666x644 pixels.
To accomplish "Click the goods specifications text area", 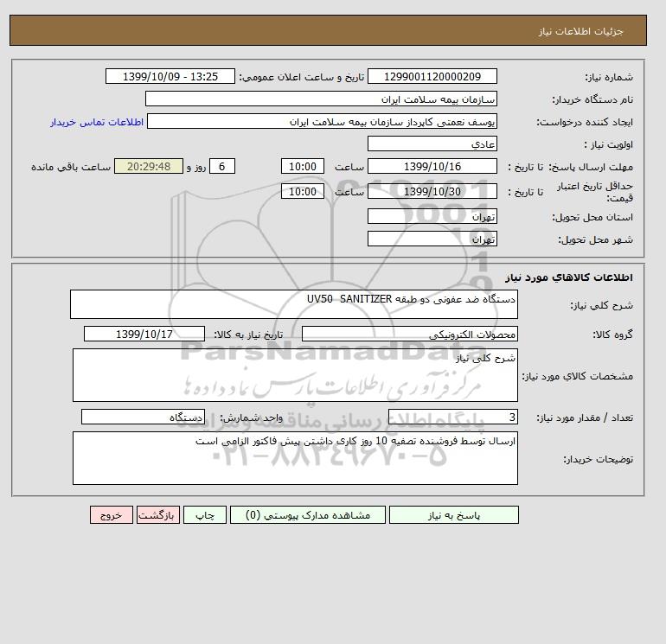I will point(295,375).
